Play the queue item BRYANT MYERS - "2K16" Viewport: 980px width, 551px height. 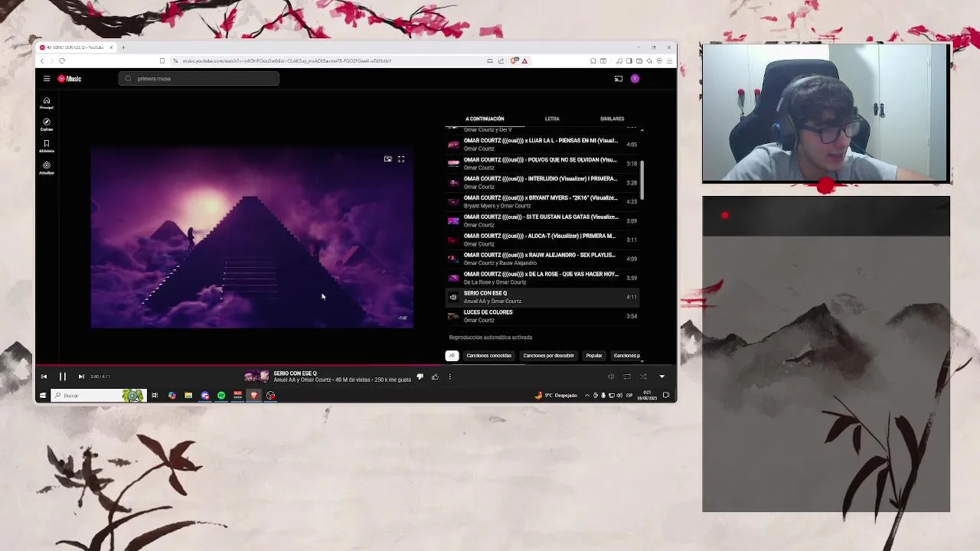click(543, 202)
